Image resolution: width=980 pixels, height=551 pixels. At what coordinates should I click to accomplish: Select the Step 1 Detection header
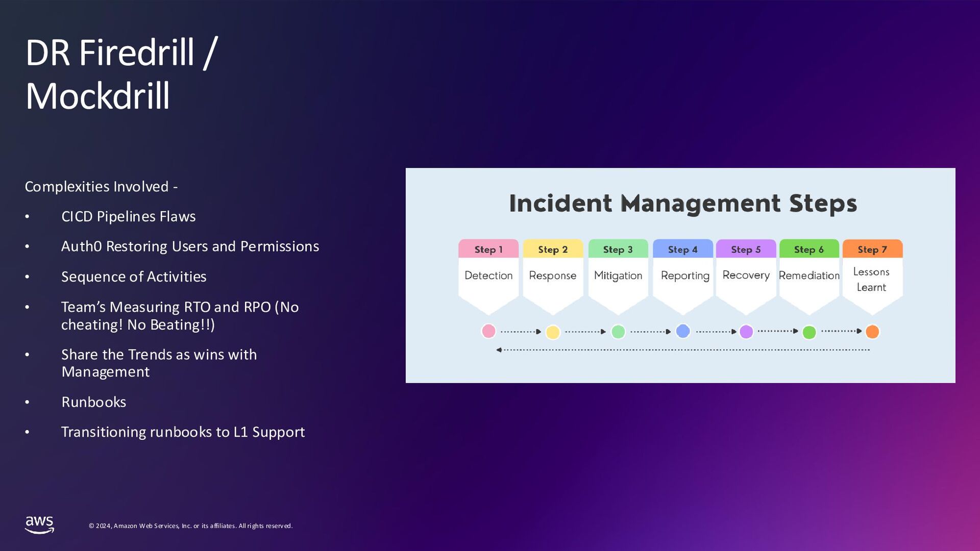[x=488, y=249]
